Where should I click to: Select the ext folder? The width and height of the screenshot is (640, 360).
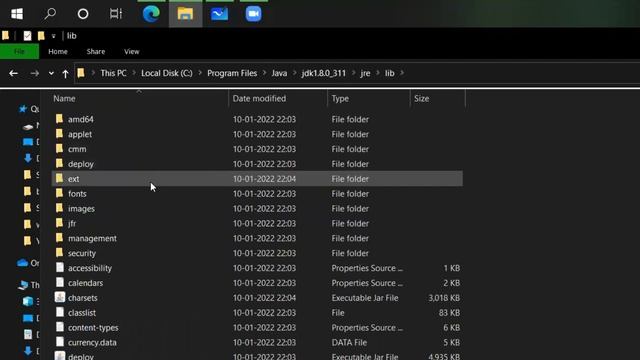pos(257,179)
